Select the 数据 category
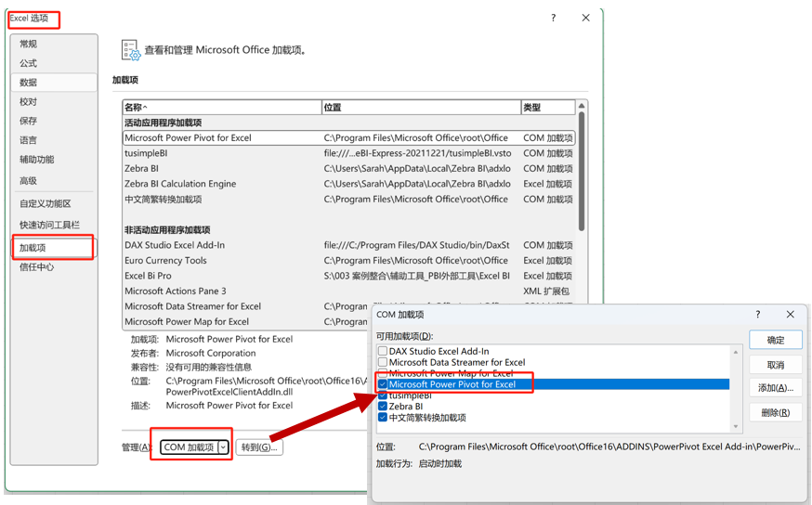This screenshot has width=812, height=505. tap(54, 83)
